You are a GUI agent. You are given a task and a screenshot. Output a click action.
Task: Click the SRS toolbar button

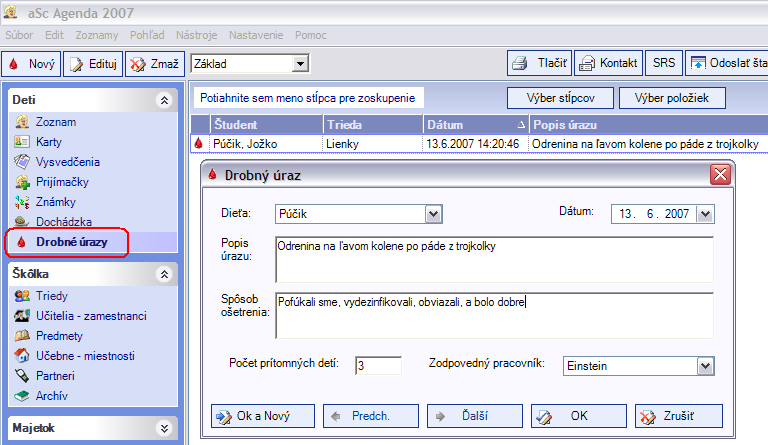[x=664, y=63]
